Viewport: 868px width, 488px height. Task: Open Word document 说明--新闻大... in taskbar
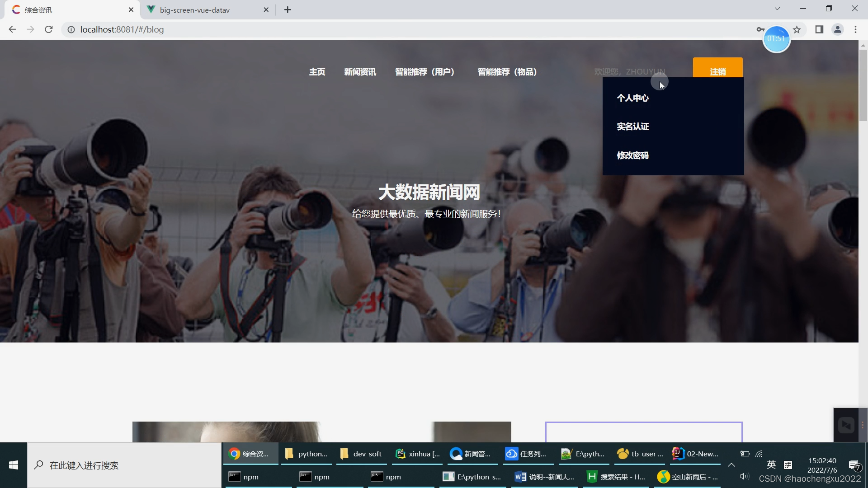click(x=544, y=477)
